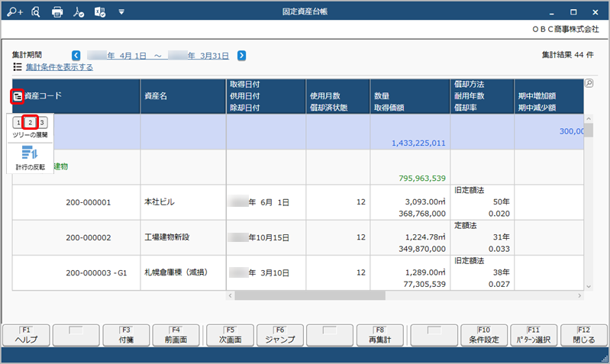Click the zoom-in magnifier icon
The height and width of the screenshot is (364, 610).
pyautogui.click(x=15, y=12)
